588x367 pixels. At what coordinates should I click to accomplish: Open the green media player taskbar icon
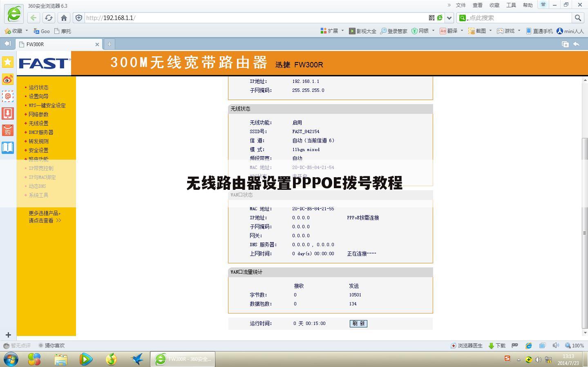86,359
